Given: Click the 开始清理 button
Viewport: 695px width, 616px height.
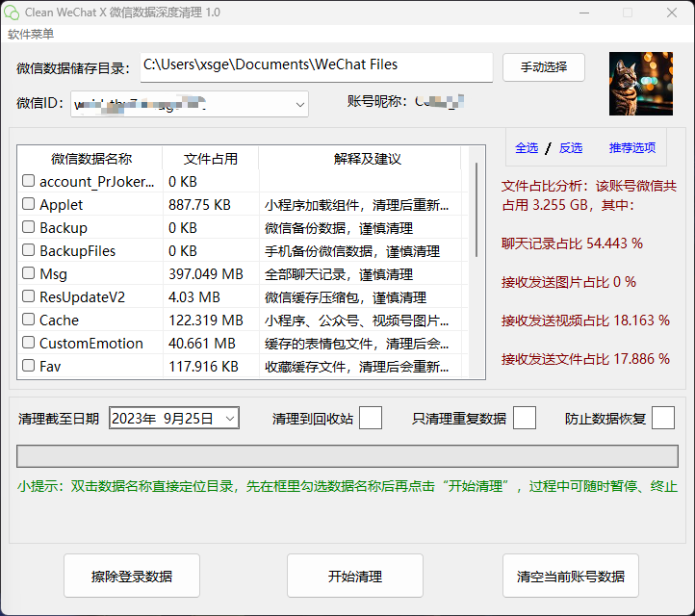Looking at the screenshot, I should 355,576.
